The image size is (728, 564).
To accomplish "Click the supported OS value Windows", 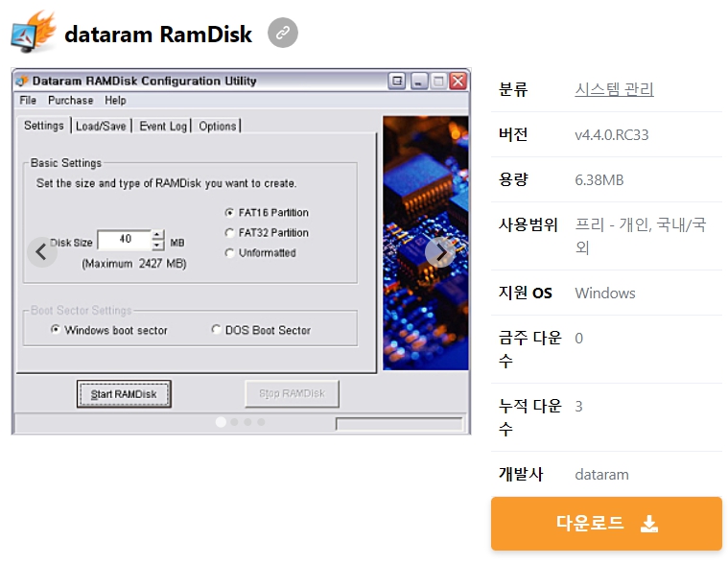I will click(x=605, y=293).
